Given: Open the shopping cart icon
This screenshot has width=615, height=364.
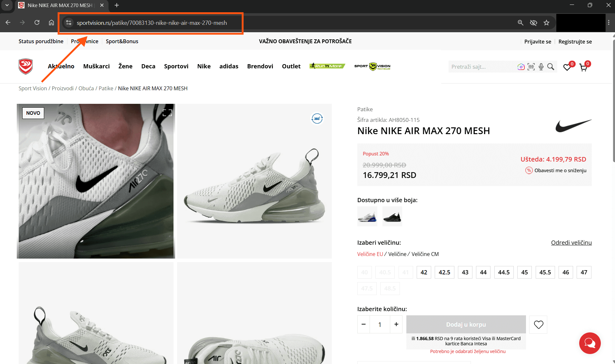Looking at the screenshot, I should [x=583, y=67].
